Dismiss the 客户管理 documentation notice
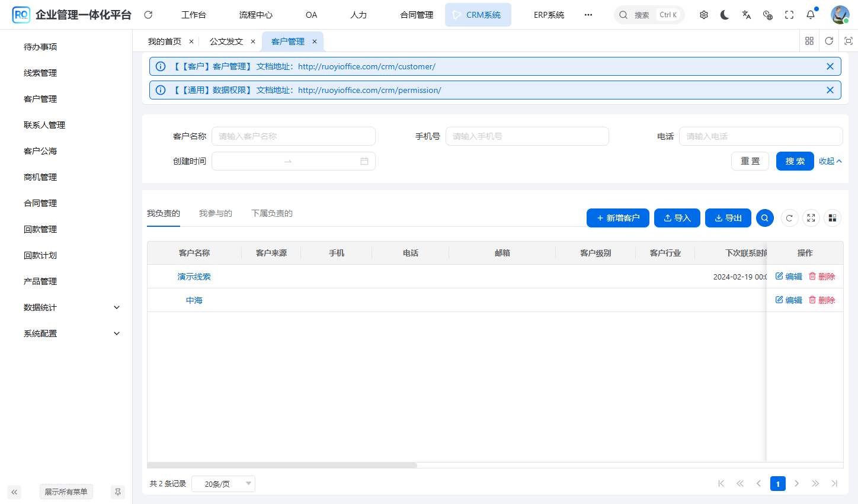 [830, 66]
